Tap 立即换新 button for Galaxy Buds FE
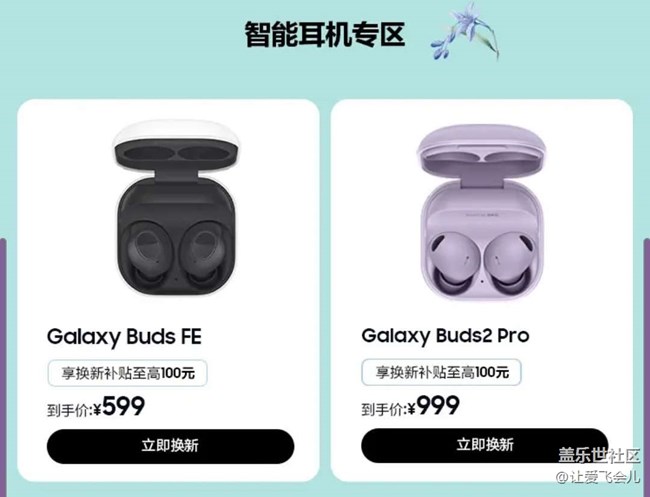650x497 pixels. pos(170,446)
